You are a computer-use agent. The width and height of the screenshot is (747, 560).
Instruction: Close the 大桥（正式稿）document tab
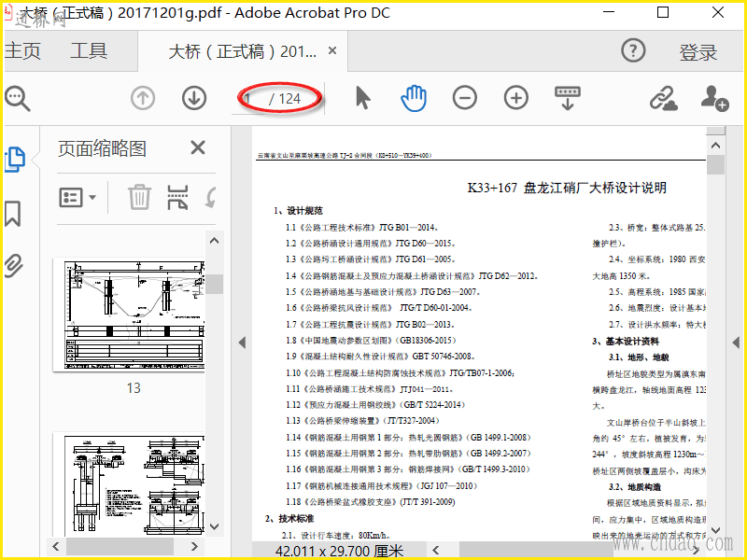coord(332,50)
